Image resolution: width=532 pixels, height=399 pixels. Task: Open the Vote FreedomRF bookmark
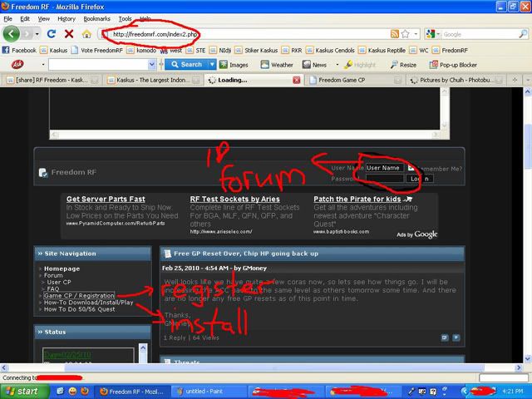click(97, 50)
